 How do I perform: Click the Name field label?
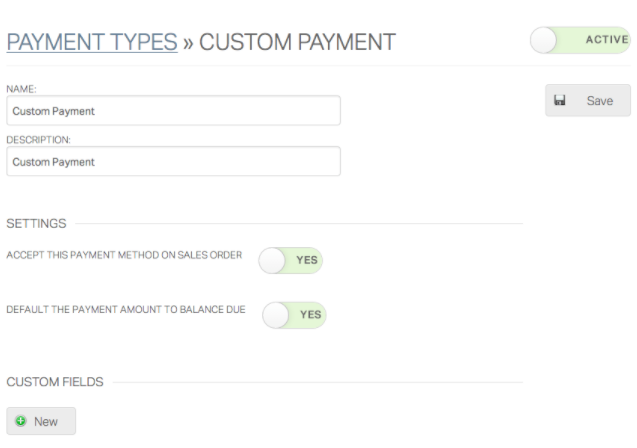(21, 89)
